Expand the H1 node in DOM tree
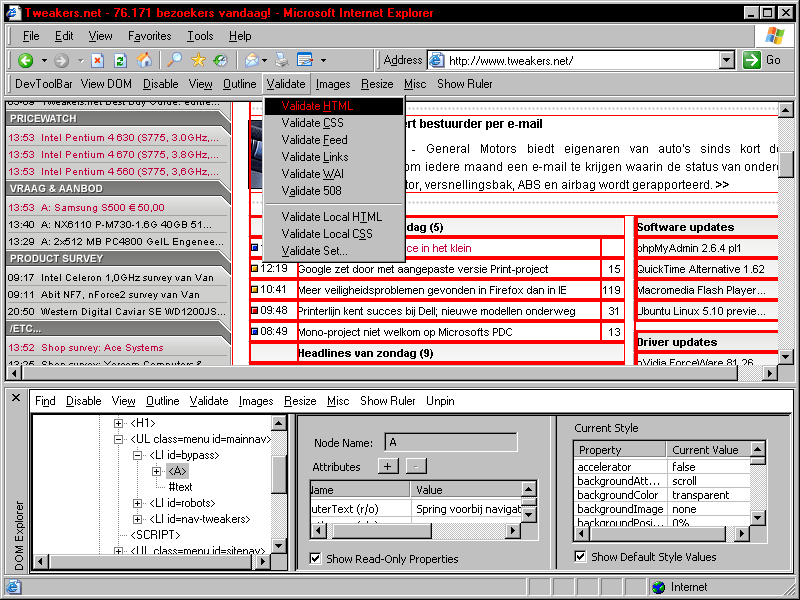 118,423
